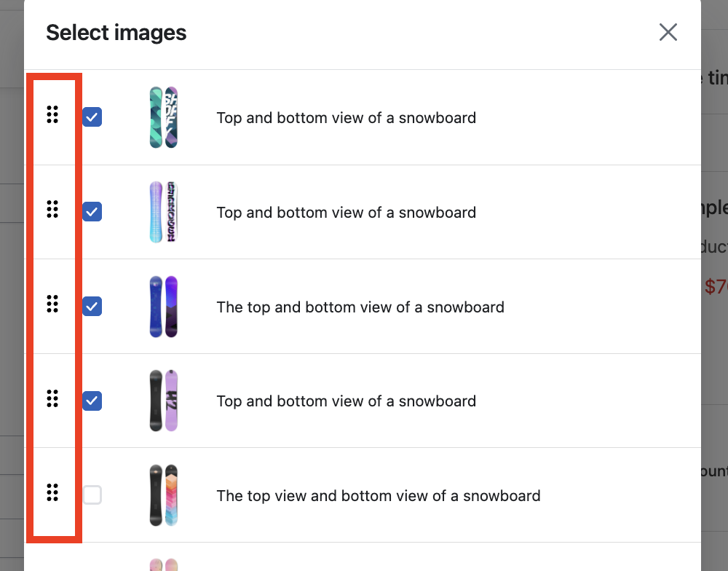Viewport: 728px width, 571px height.
Task: Open the teal geometric snowboard thumbnail
Action: coord(164,117)
